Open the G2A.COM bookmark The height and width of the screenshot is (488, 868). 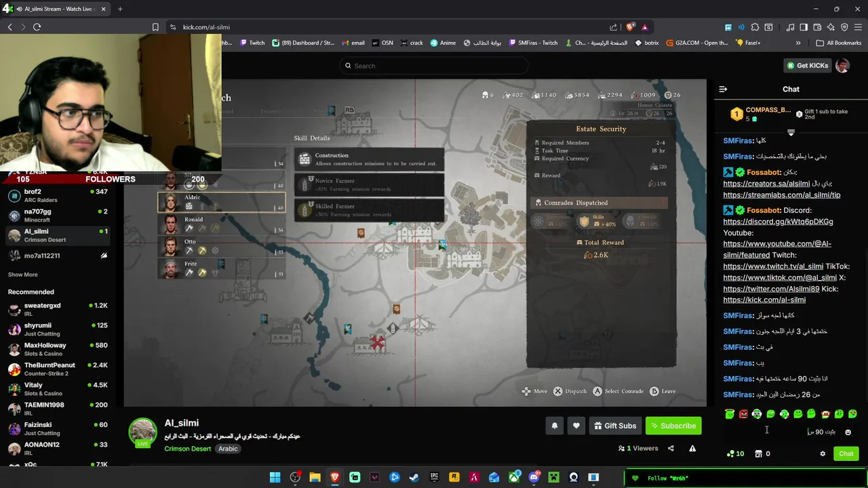[x=696, y=43]
